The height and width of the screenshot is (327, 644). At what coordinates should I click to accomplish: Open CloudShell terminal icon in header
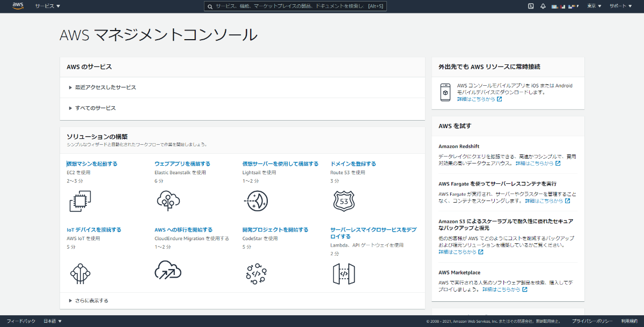point(530,6)
